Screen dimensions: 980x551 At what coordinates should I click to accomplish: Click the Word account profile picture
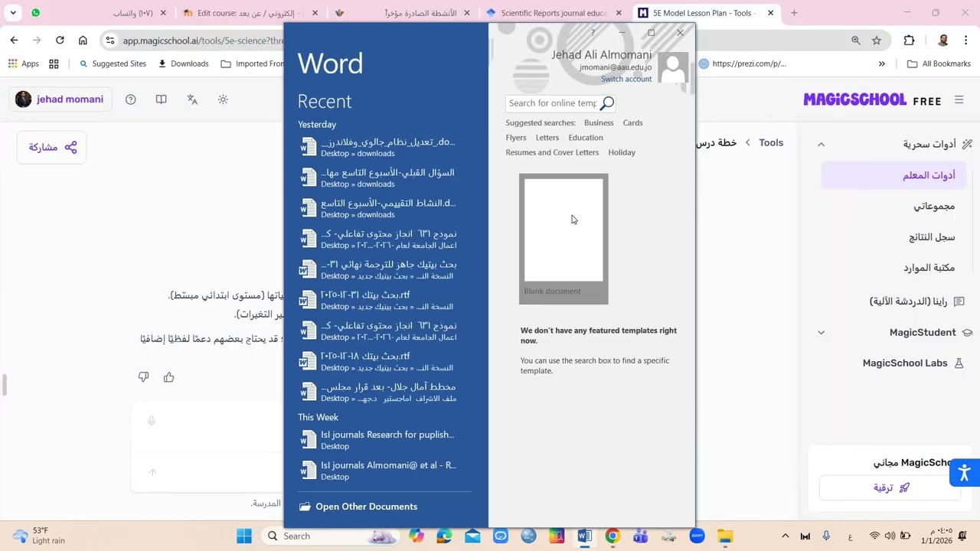(x=673, y=67)
